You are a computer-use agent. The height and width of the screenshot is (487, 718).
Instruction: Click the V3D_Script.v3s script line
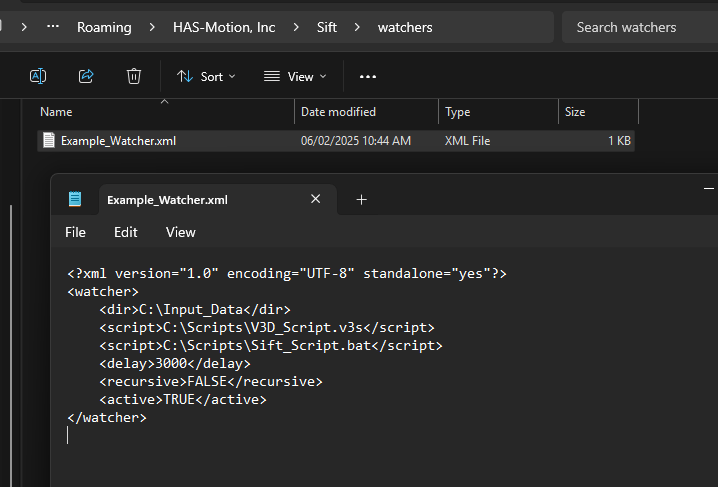(x=267, y=328)
